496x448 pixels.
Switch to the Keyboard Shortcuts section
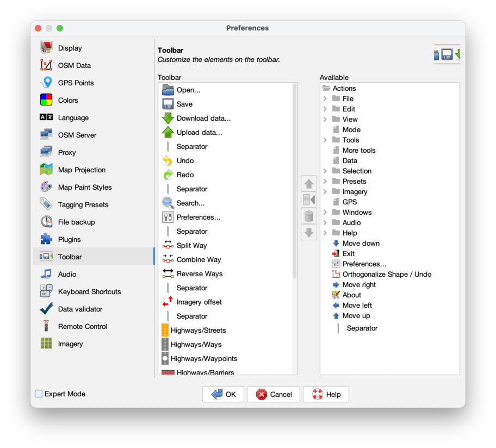[x=89, y=292]
